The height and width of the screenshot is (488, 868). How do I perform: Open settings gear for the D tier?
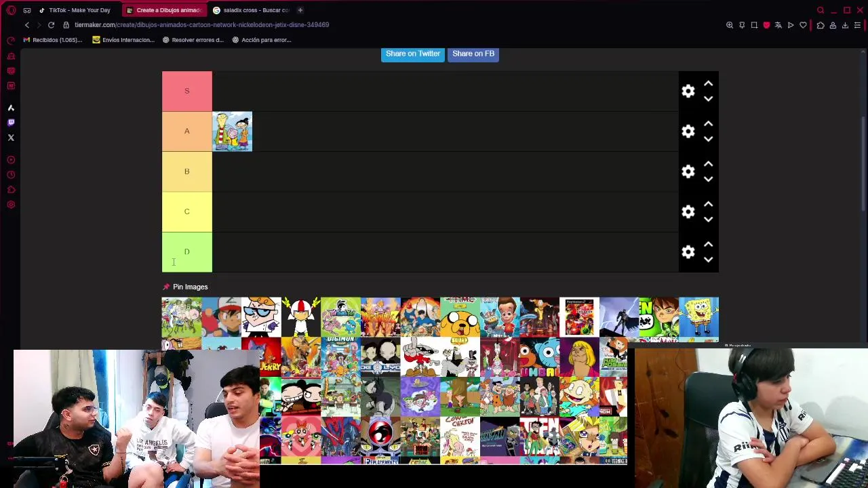coord(688,252)
